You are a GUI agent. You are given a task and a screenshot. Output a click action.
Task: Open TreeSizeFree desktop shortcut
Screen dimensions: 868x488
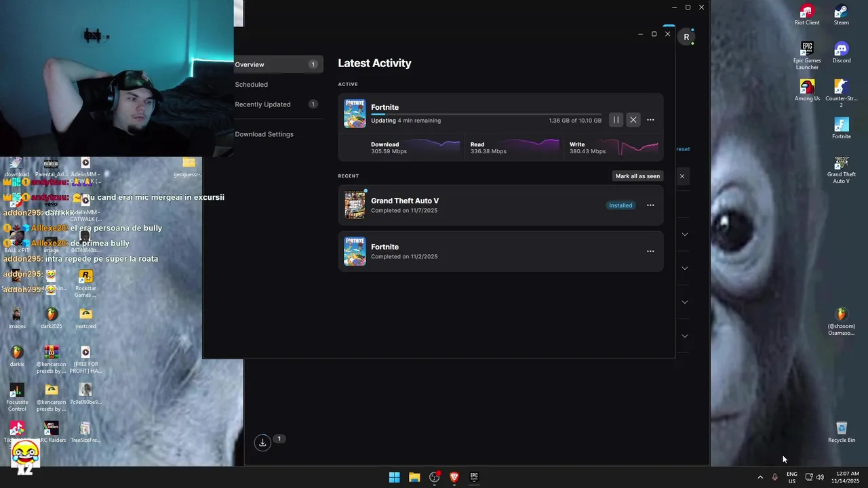point(85,432)
